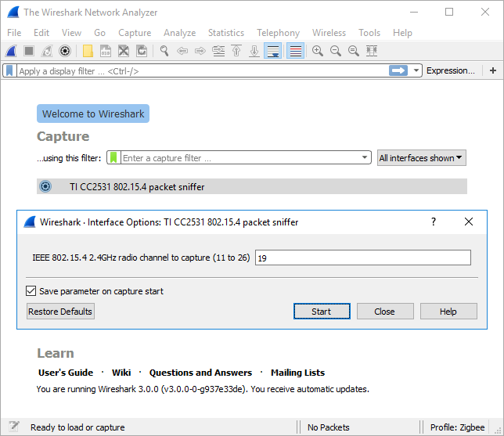Open All interfaces shown dropdown

[421, 158]
